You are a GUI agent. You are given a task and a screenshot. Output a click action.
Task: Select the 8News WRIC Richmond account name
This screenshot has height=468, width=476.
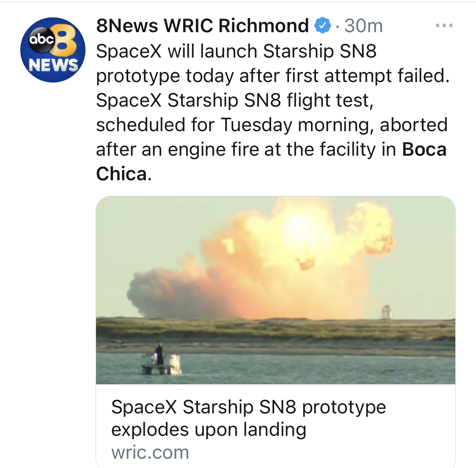click(203, 25)
